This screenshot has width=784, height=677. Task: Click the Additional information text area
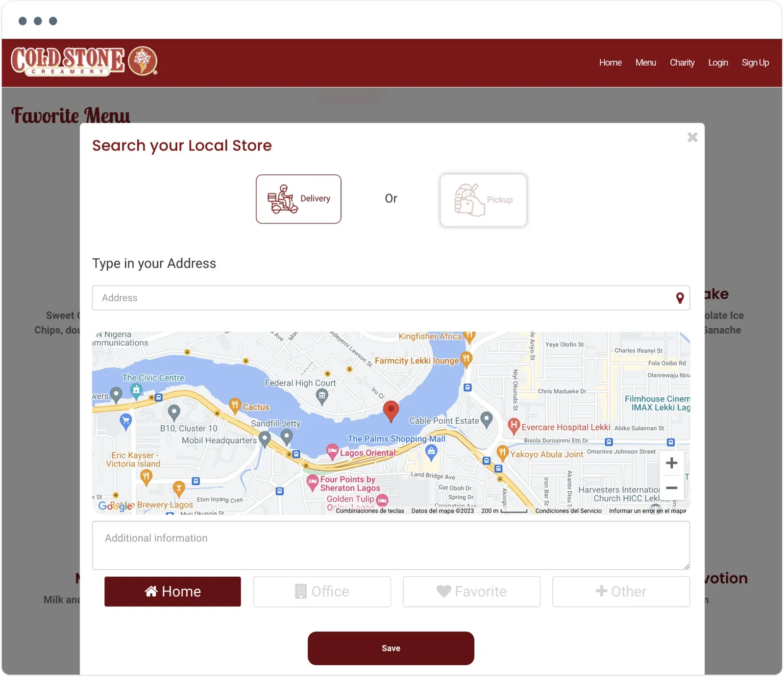[x=391, y=545]
